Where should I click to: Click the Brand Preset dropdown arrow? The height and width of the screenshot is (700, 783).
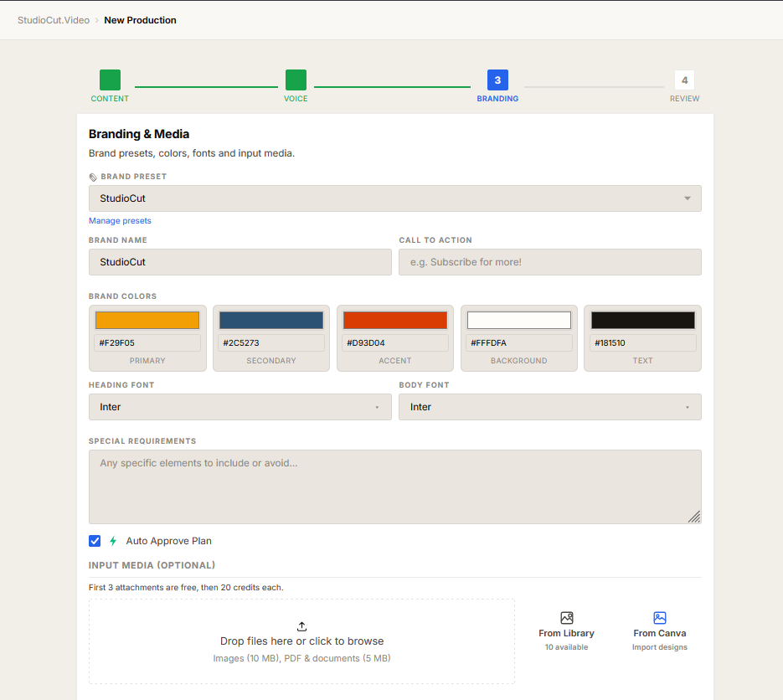click(688, 198)
